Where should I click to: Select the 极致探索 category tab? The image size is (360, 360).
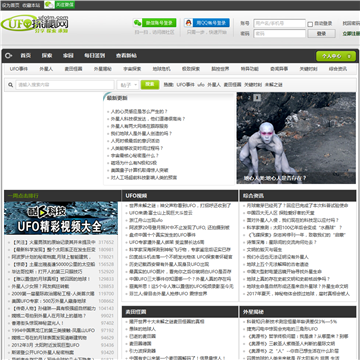[x=191, y=69]
